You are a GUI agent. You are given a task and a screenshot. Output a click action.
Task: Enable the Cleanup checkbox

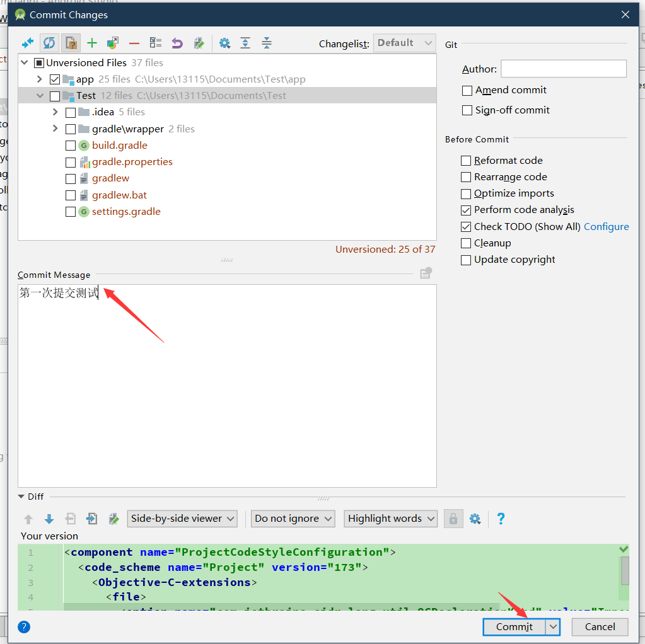[x=466, y=243]
